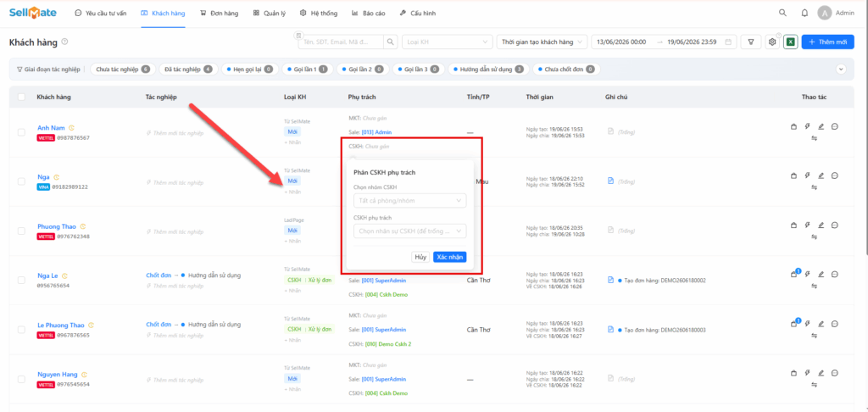Open the Thời gian tạo khách hàng dropdown

pyautogui.click(x=542, y=42)
